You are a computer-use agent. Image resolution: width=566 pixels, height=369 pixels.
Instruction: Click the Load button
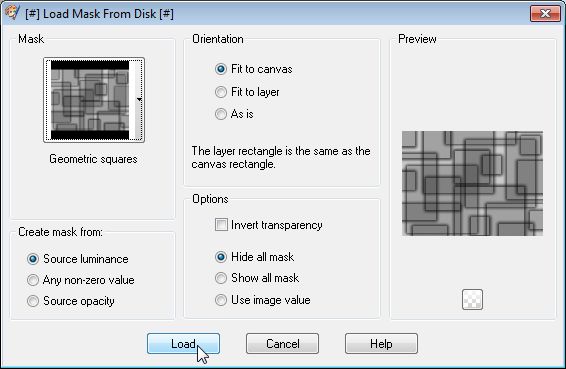pyautogui.click(x=183, y=344)
